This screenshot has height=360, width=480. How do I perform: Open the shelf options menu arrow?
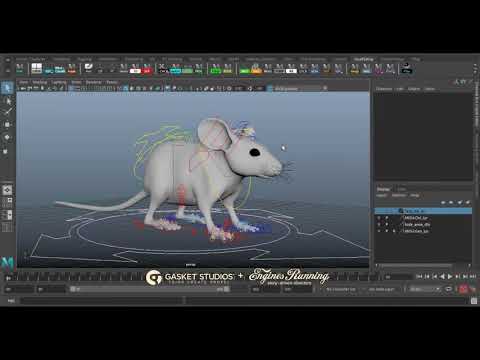pyautogui.click(x=7, y=71)
